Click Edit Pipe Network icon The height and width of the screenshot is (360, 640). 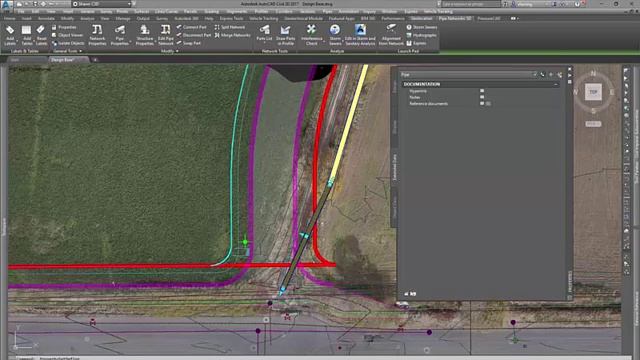pyautogui.click(x=166, y=35)
